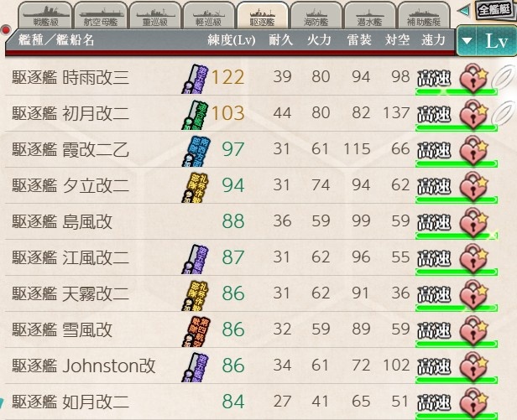
Task: Toggle the heart lock on 時雨改三
Action: coord(473,78)
